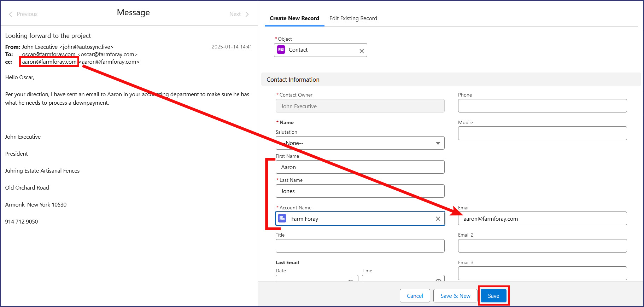Screen dimensions: 644x307
Task: Click the Title input field
Action: [360, 246]
